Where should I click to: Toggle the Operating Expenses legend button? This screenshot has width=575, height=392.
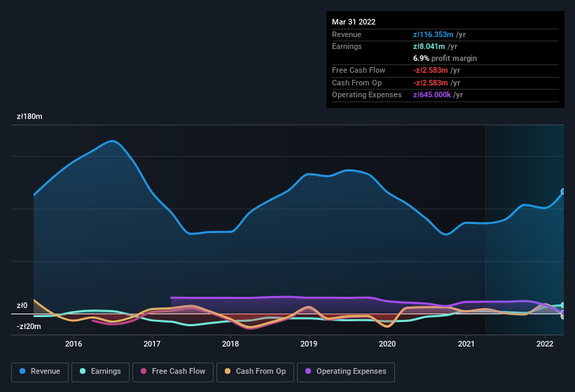(346, 372)
